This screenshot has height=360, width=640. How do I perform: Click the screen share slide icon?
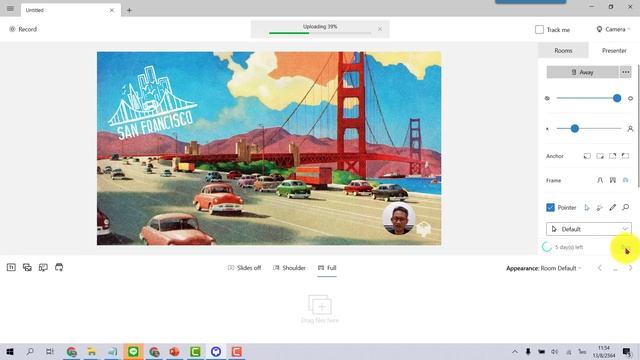click(x=27, y=267)
